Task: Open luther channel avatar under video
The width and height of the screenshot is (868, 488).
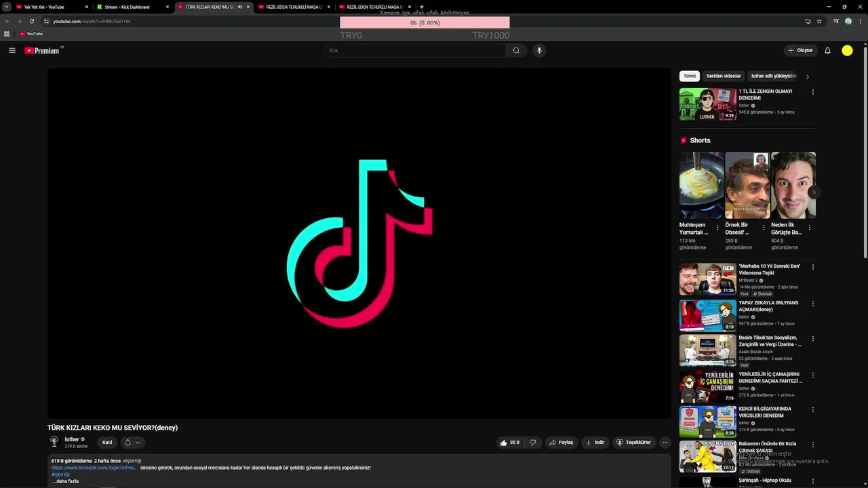Action: tap(54, 442)
